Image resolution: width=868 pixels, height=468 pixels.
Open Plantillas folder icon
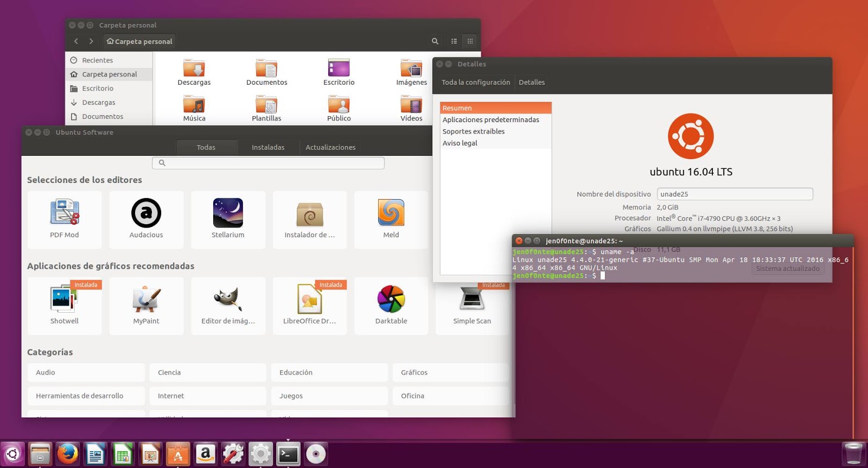pos(266,108)
